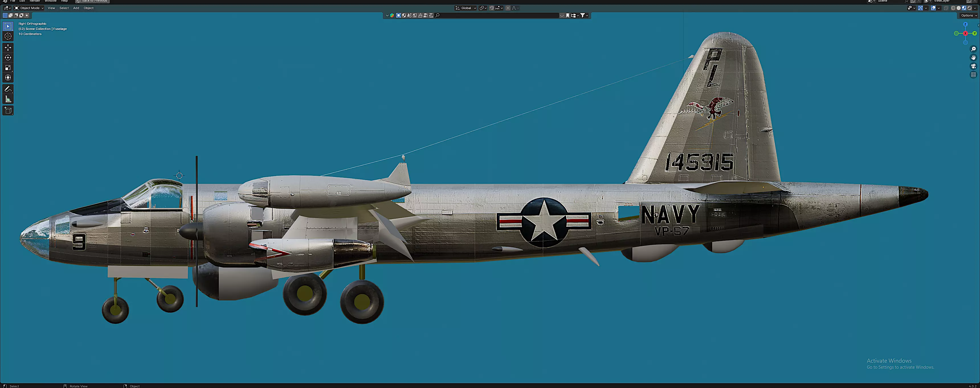This screenshot has height=388, width=980.
Task: Toggle snapping magnet
Action: [491, 8]
